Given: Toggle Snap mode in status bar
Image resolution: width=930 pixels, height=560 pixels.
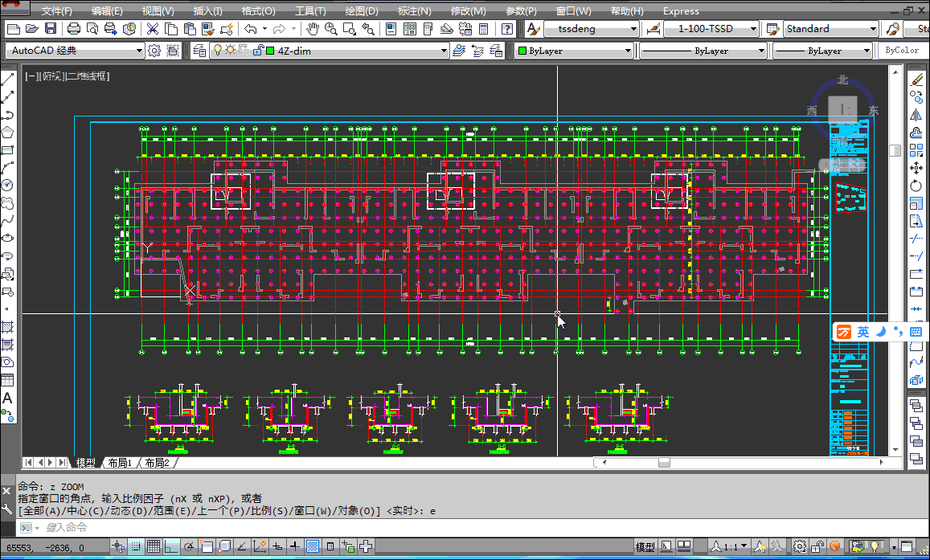Looking at the screenshot, I should tap(136, 546).
